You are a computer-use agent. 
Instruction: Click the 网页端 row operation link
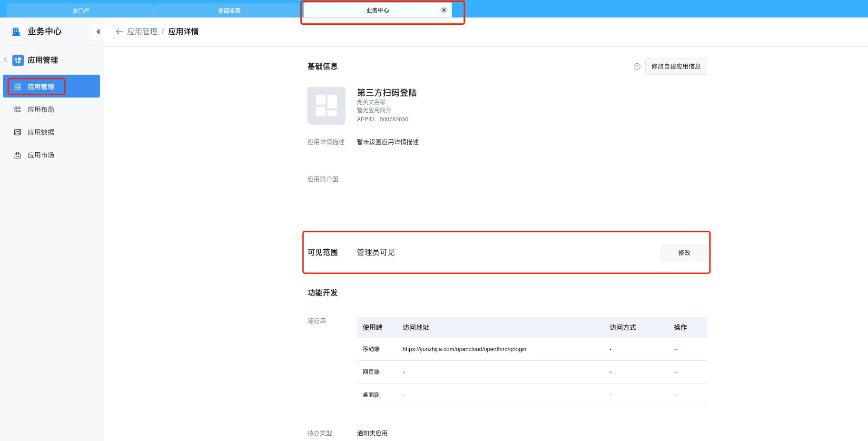click(x=675, y=372)
